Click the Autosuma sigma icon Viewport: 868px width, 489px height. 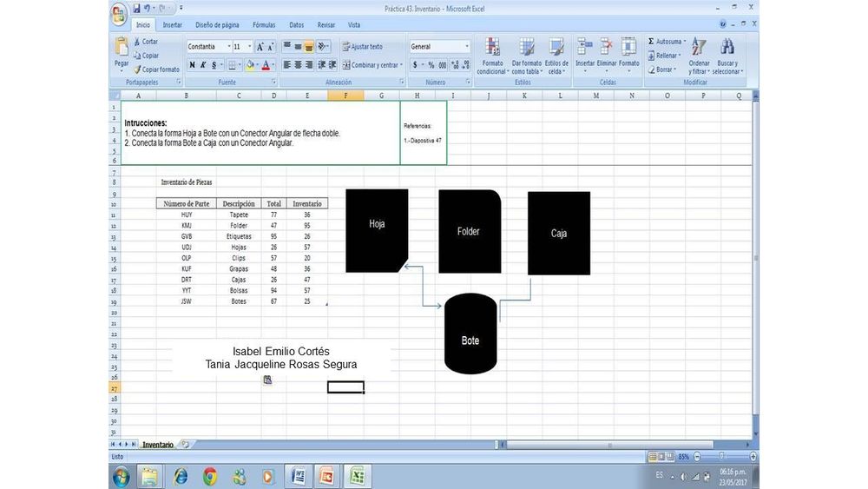tap(652, 42)
